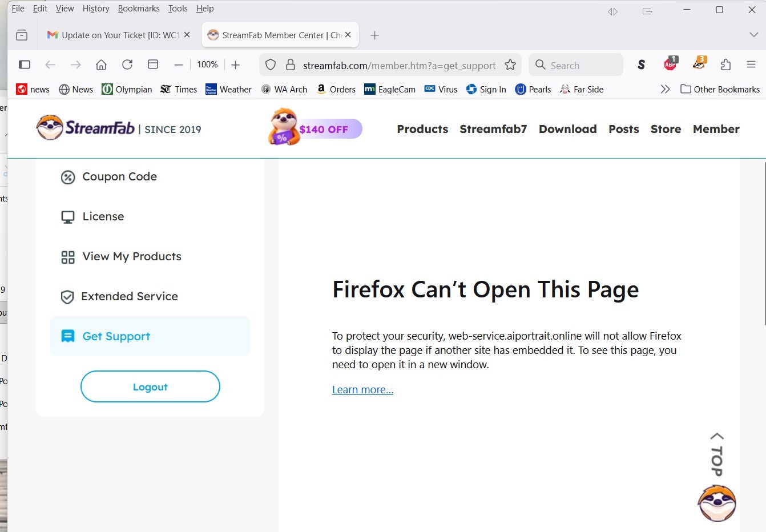Jump to TOP of the page

[x=717, y=454]
